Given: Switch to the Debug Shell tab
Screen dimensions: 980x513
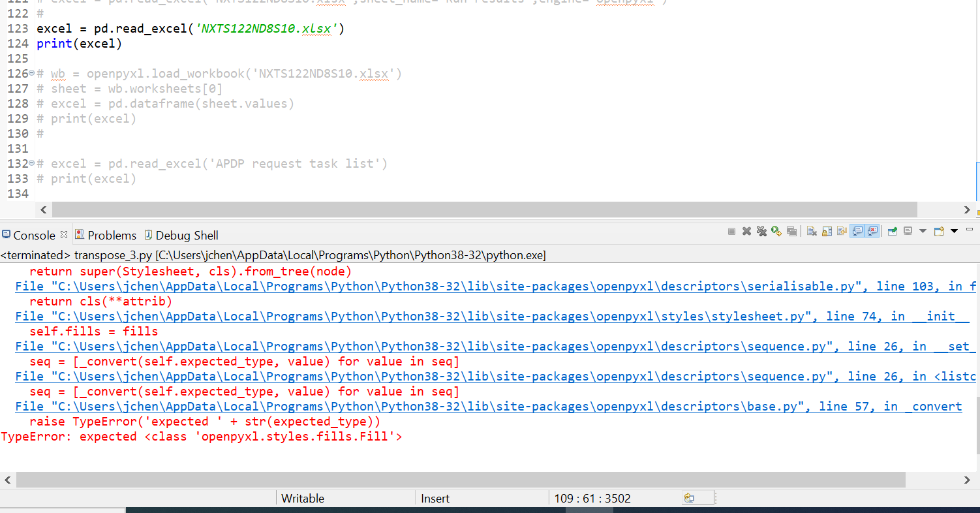Looking at the screenshot, I should [181, 235].
